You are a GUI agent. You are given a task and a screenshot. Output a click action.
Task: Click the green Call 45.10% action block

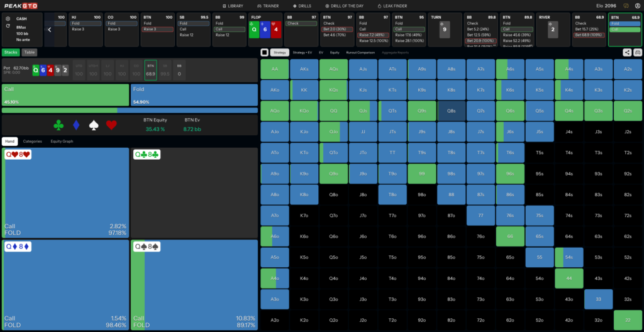[x=65, y=95]
